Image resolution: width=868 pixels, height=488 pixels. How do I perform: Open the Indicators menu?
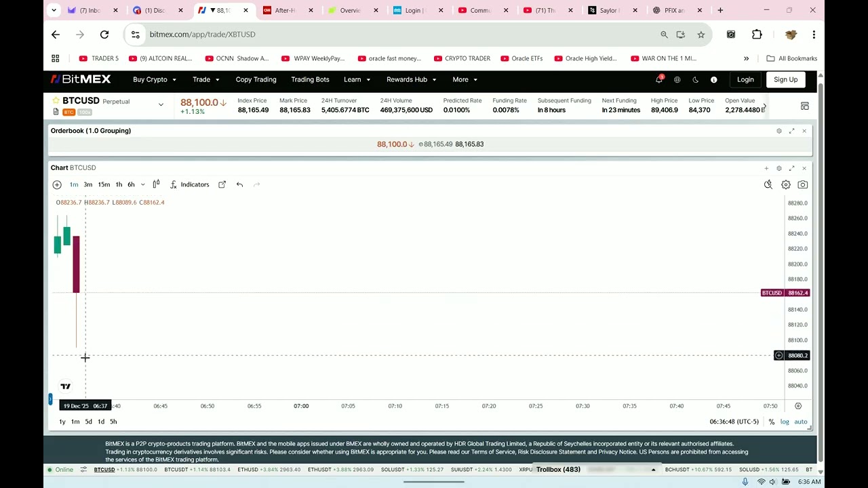[x=189, y=184]
